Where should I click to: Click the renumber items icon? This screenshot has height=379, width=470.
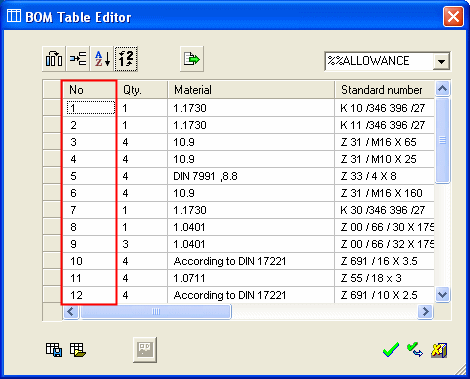pyautogui.click(x=126, y=59)
